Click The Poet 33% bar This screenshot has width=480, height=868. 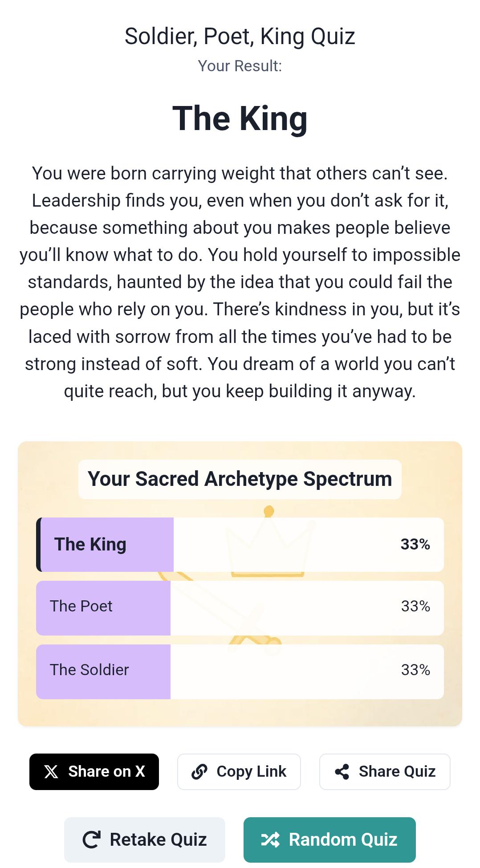240,607
